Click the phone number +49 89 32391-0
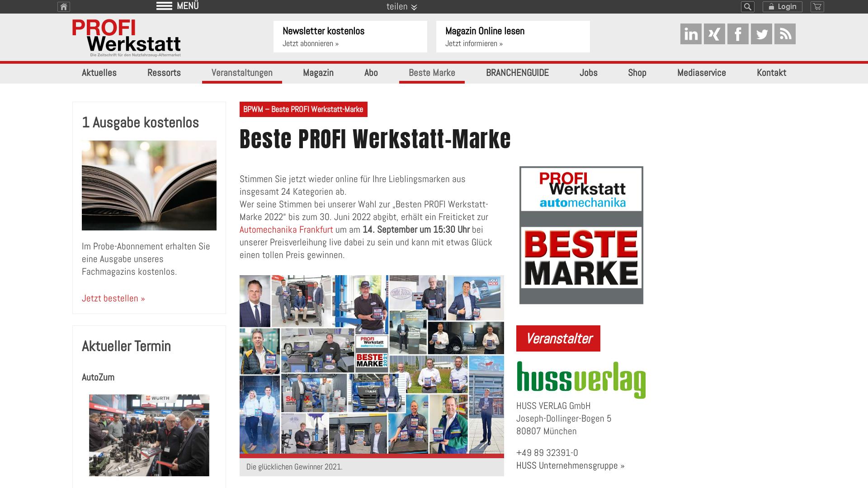This screenshot has height=488, width=868. (547, 453)
